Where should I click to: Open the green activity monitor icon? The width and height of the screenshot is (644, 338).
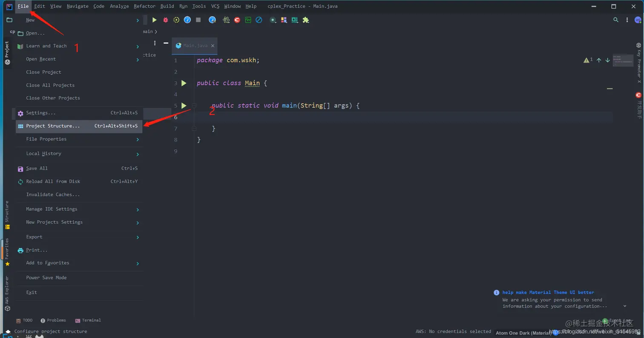pyautogui.click(x=248, y=20)
